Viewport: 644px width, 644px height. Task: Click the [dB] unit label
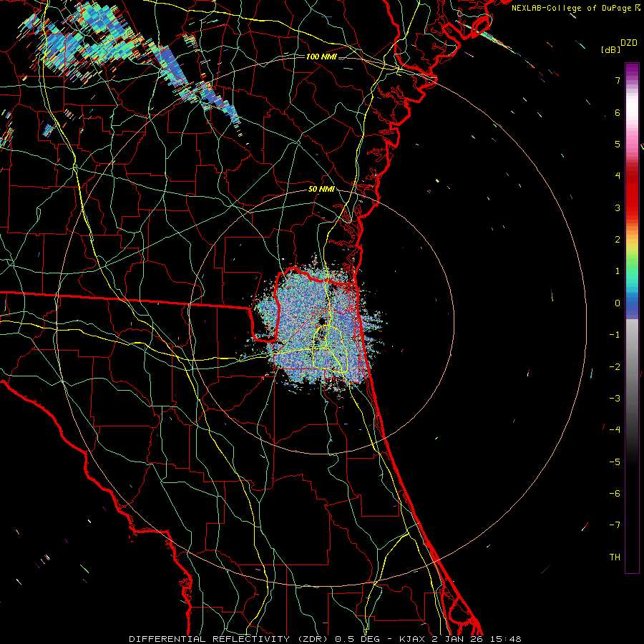click(x=610, y=49)
